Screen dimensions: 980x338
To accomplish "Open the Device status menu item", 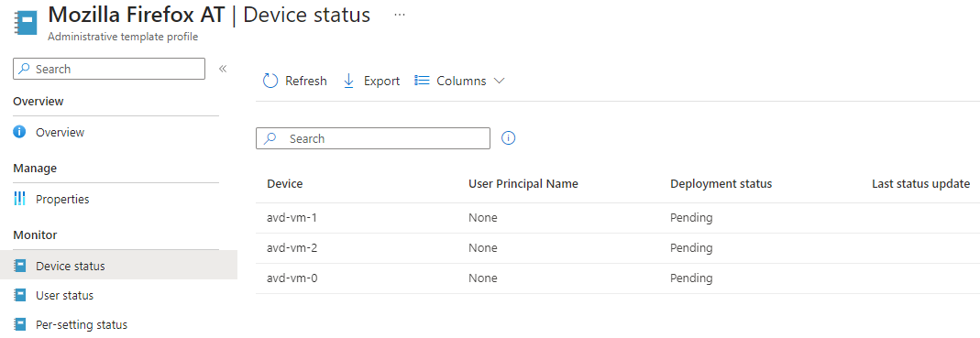I will click(119, 267).
